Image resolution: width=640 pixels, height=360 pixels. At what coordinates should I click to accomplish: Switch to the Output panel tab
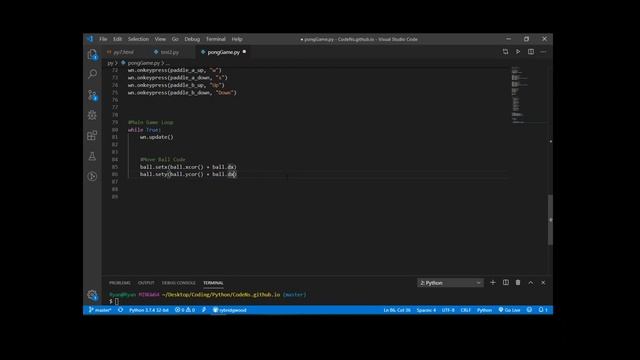point(146,283)
